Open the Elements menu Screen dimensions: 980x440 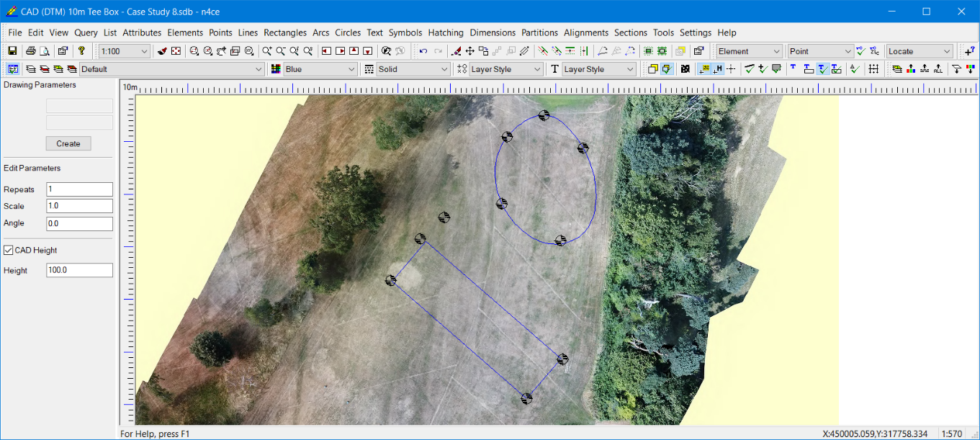(x=185, y=32)
